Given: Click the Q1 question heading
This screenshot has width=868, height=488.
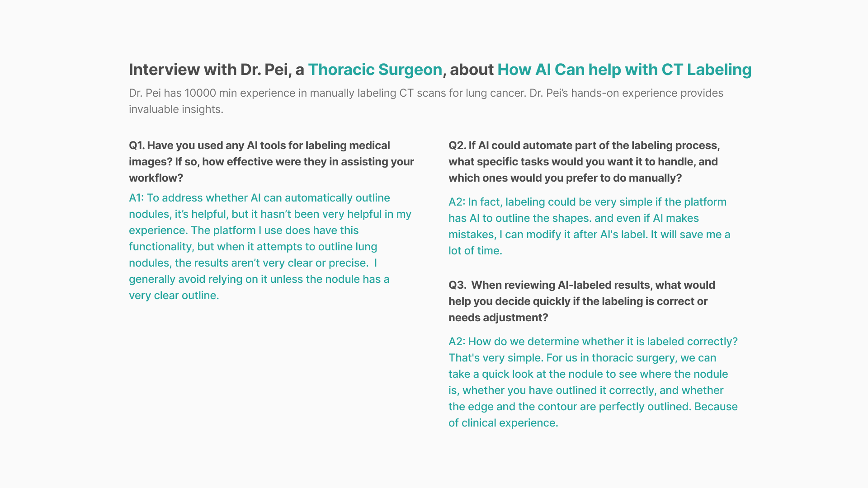Looking at the screenshot, I should click(271, 162).
